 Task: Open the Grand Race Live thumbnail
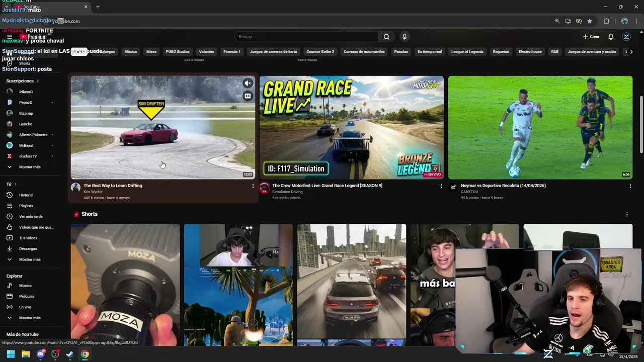pos(352,128)
